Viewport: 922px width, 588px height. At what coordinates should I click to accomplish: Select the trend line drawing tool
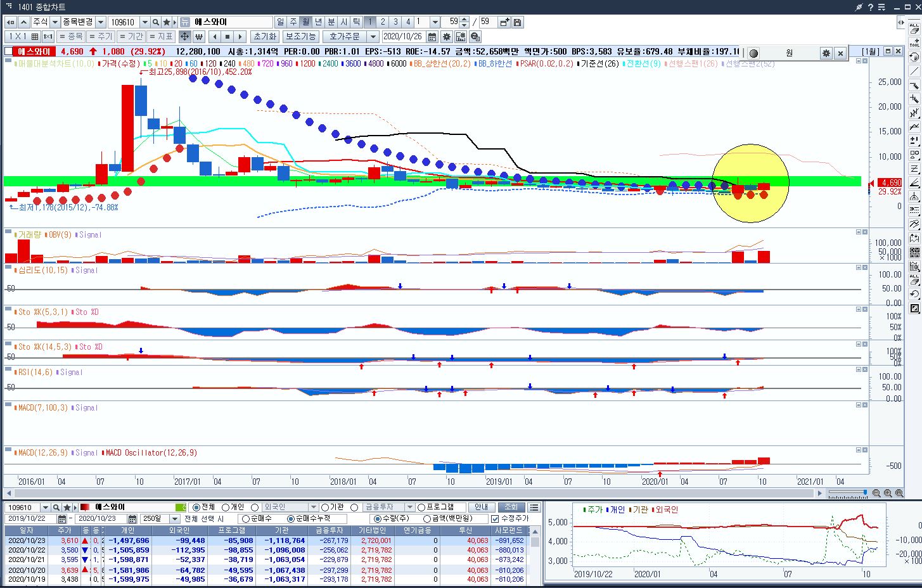pyautogui.click(x=914, y=72)
